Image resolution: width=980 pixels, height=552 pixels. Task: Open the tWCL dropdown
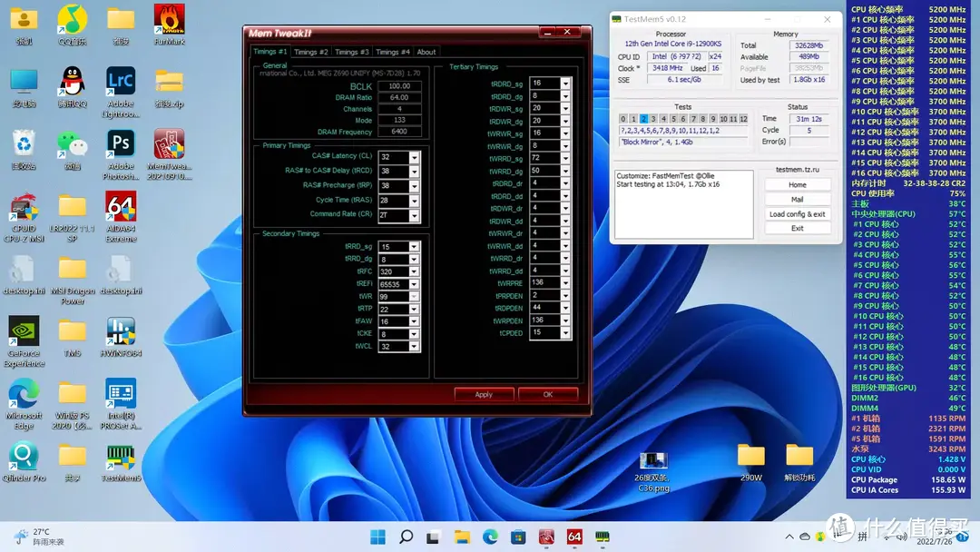(x=414, y=347)
